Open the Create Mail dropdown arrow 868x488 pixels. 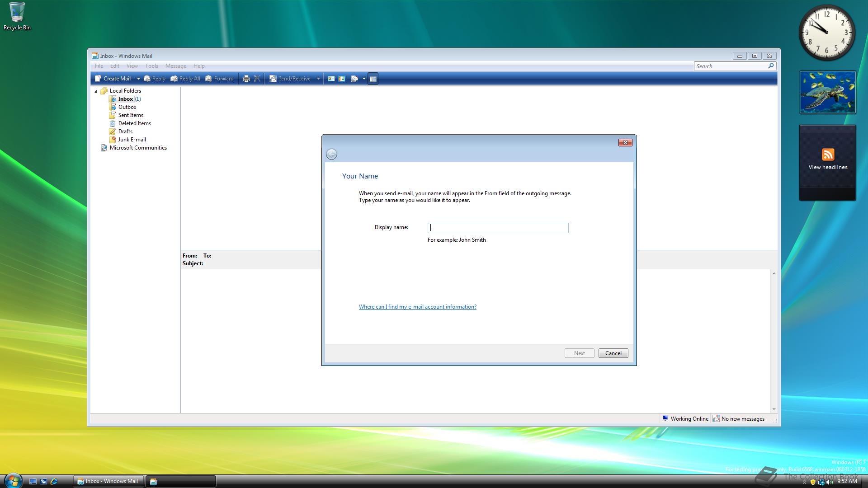[138, 79]
